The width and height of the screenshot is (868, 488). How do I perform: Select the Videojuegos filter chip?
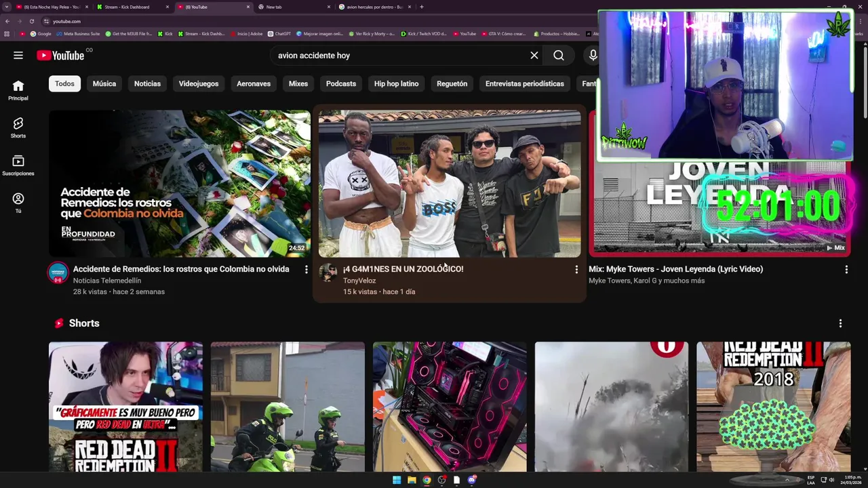click(x=199, y=84)
